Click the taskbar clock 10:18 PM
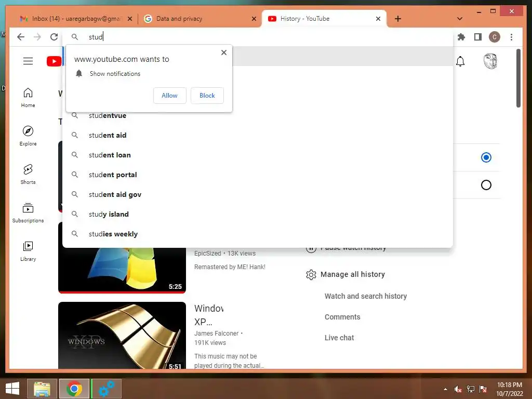The image size is (532, 399). pyautogui.click(x=510, y=389)
